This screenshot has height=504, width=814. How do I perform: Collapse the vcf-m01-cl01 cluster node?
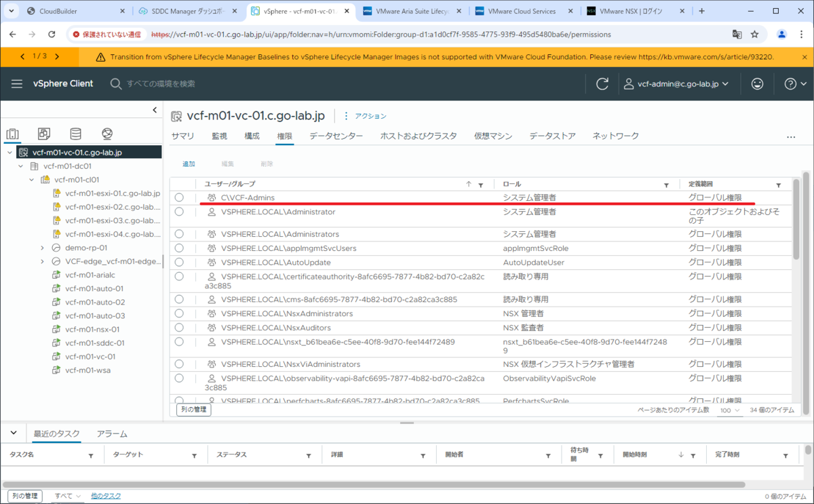click(x=31, y=180)
